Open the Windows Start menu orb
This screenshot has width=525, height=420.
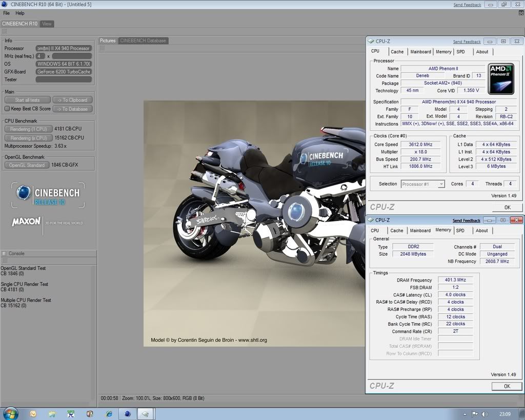click(10, 414)
